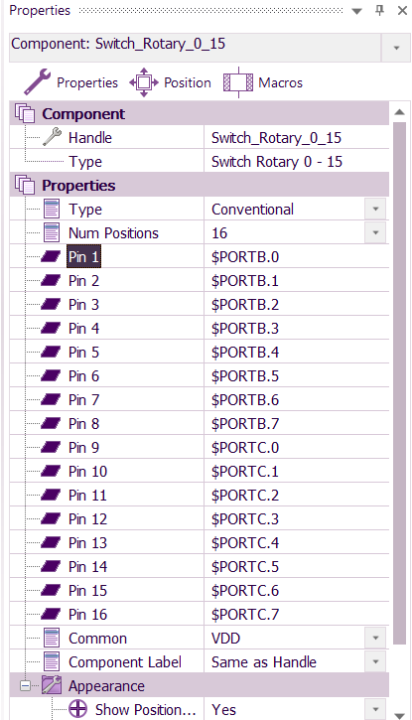Click the Pin 1 connection icon
The height and width of the screenshot is (720, 412).
click(x=51, y=257)
